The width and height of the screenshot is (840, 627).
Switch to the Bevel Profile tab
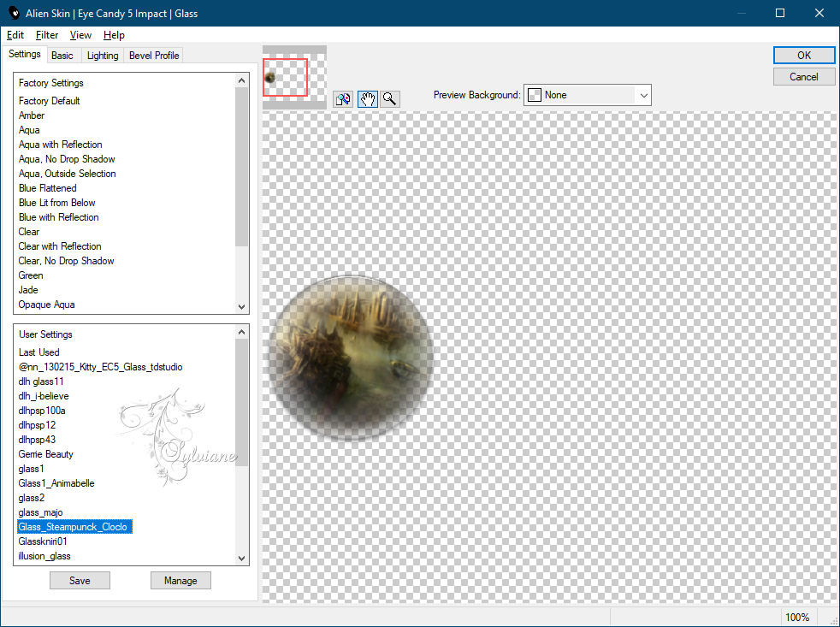[154, 56]
